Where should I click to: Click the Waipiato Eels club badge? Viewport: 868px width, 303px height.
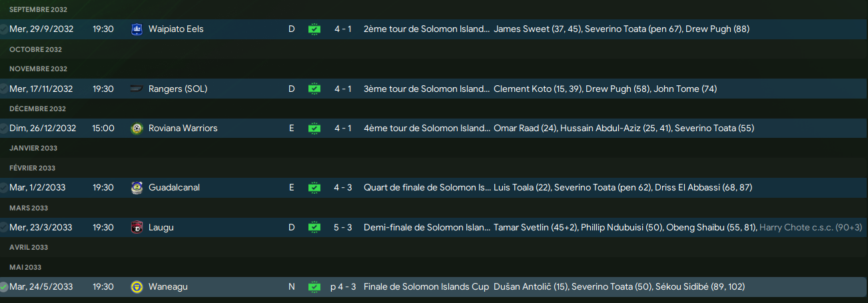coord(137,29)
